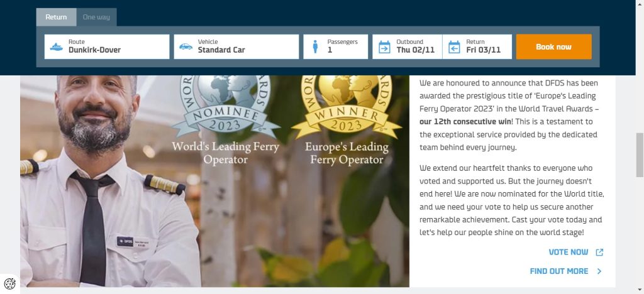
Task: Click the car icon in Vehicle field
Action: click(186, 46)
